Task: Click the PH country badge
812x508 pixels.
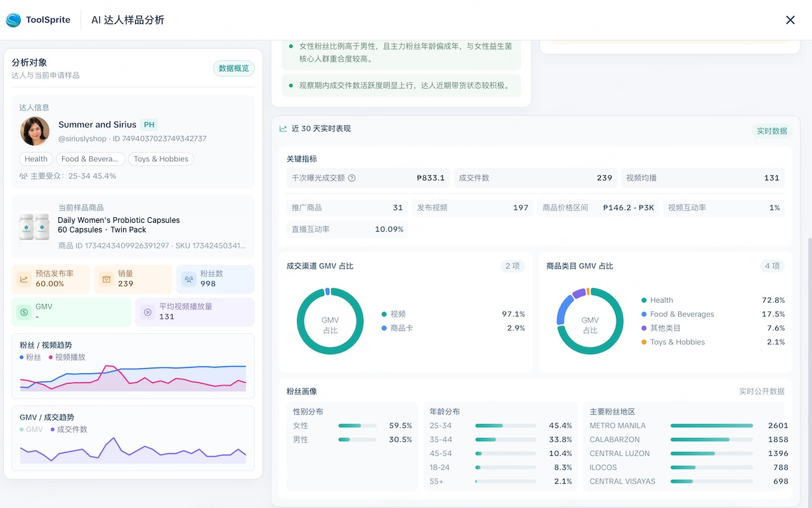Action: click(x=149, y=124)
